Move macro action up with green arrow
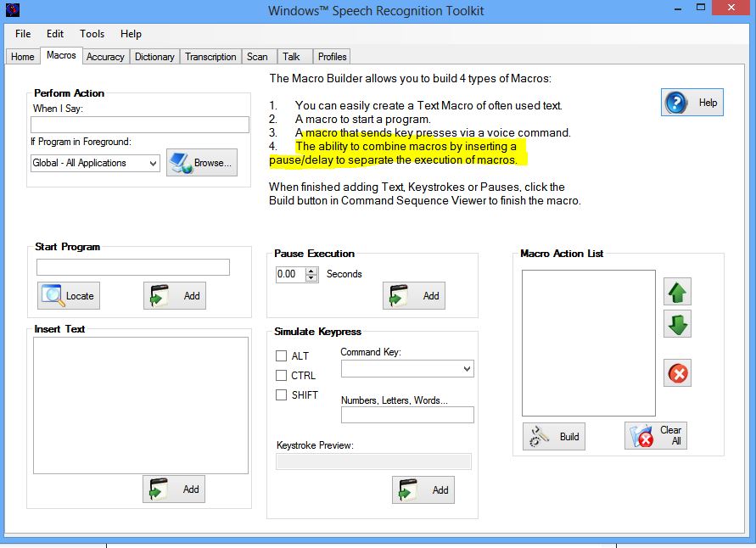 677,292
